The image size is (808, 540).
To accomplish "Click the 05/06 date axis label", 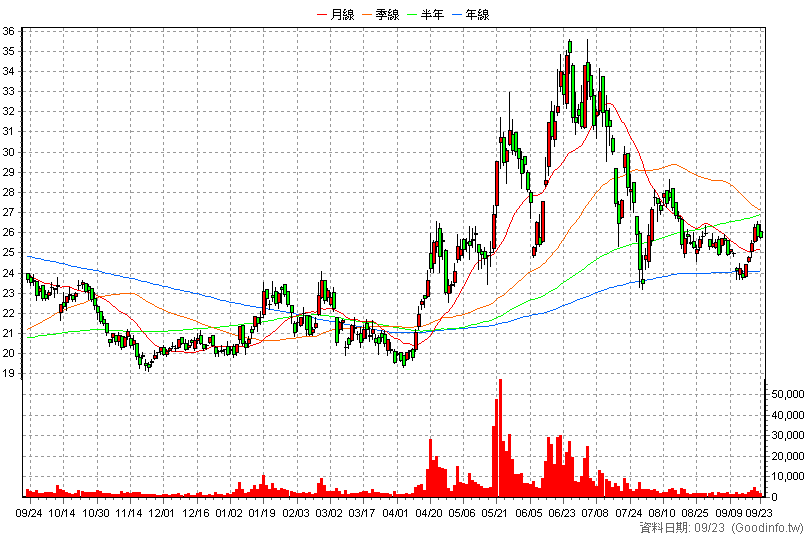I will (462, 513).
